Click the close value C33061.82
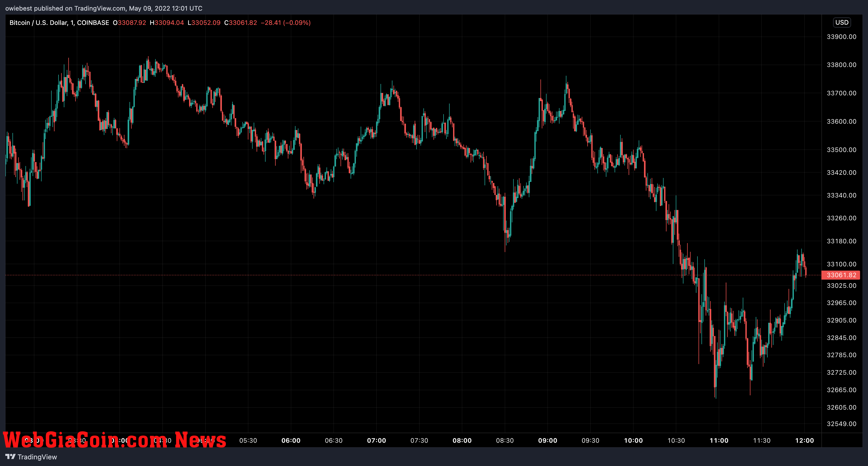Screen dimensions: 868x466 (241, 23)
